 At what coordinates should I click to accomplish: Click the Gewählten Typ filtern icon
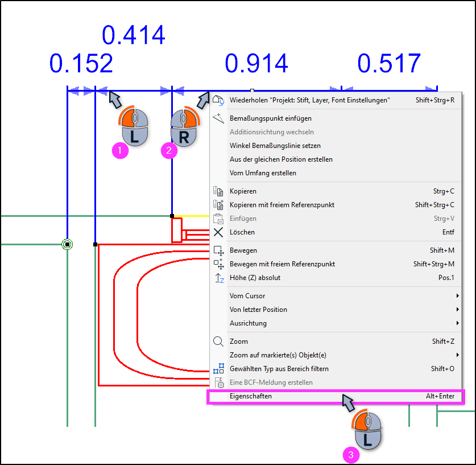click(x=218, y=369)
